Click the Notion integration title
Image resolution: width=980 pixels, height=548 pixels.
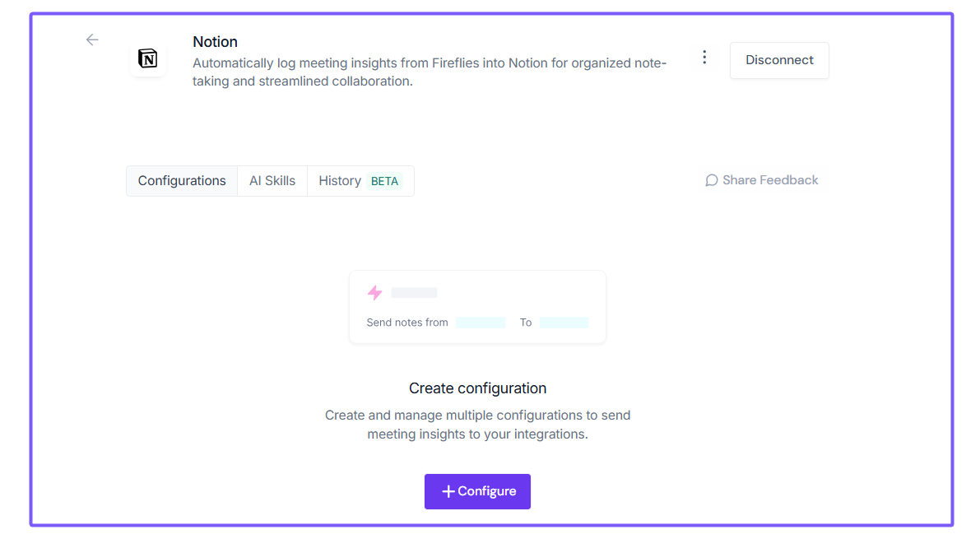coord(215,42)
